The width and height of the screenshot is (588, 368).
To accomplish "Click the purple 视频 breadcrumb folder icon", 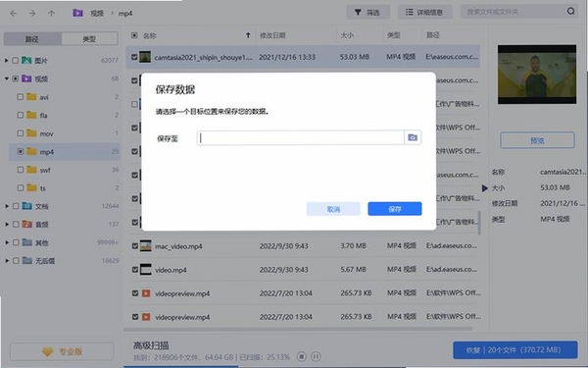I will pos(77,13).
